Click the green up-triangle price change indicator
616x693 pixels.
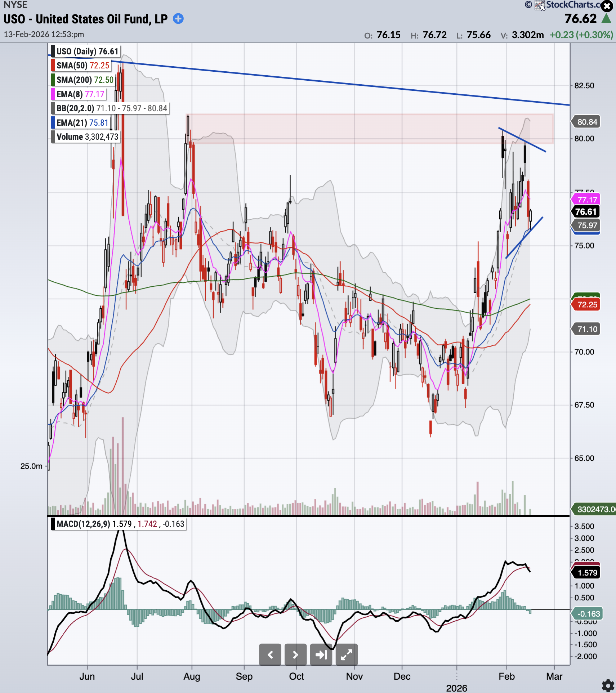(607, 18)
